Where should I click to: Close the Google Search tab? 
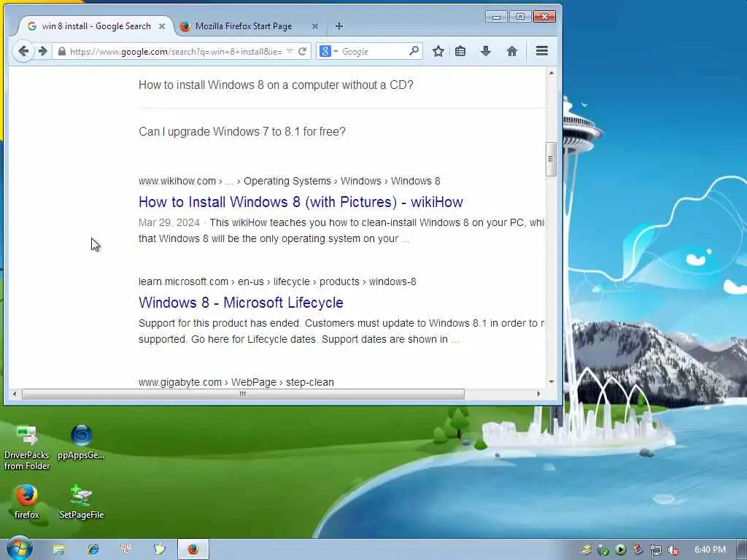[x=162, y=26]
